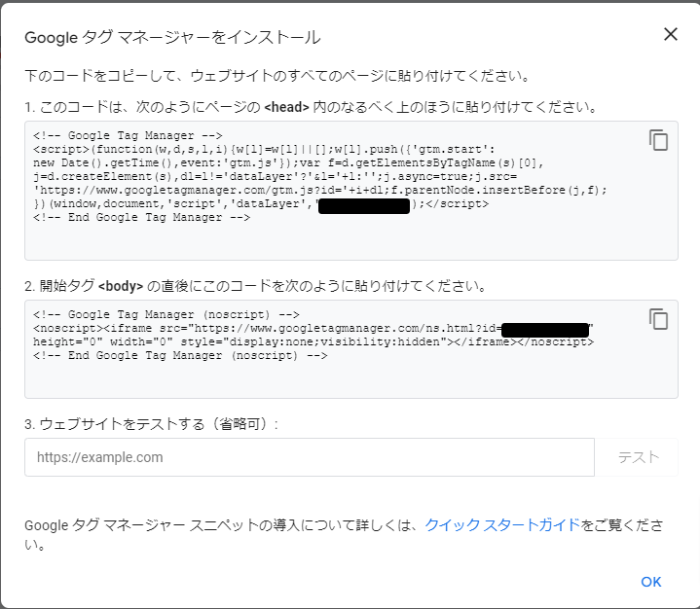The image size is (700, 609).
Task: Confirm with the OK button
Action: point(651,582)
